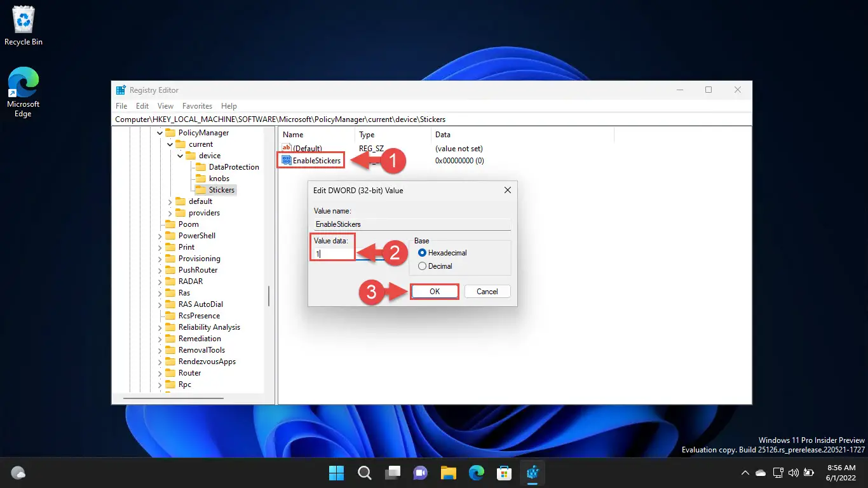Click the registry path address bar
The image size is (868, 488).
432,119
